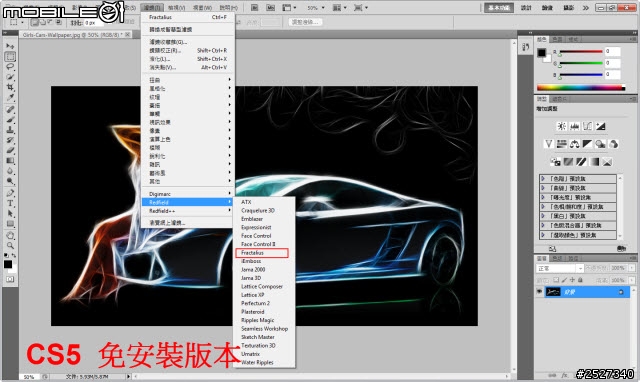The height and width of the screenshot is (382, 640).
Task: Open the Redfield++ submenu
Action: tap(188, 211)
